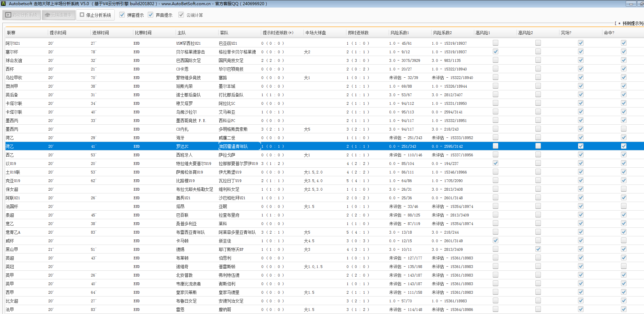Click the 中场大球盘 column header
The image size is (644, 314).
(x=315, y=33)
